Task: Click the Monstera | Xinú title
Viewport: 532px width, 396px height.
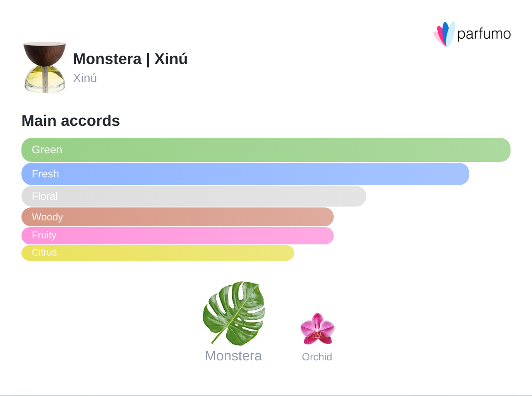Action: coord(130,59)
